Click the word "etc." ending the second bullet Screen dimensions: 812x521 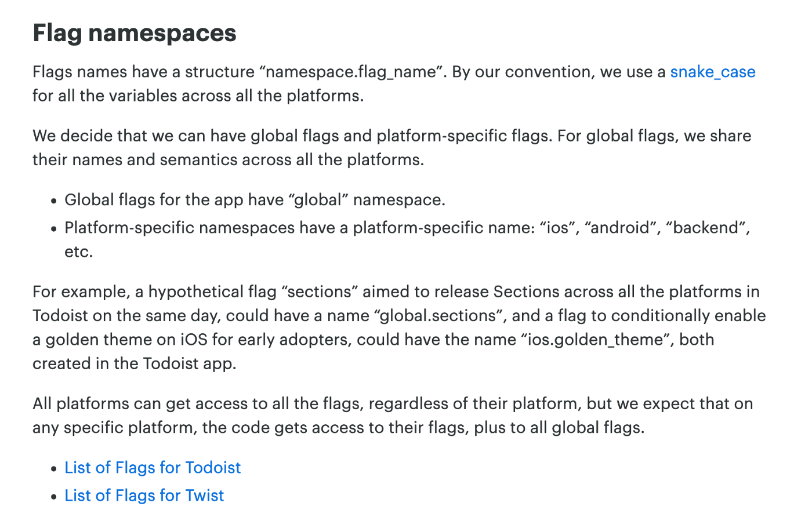click(79, 252)
